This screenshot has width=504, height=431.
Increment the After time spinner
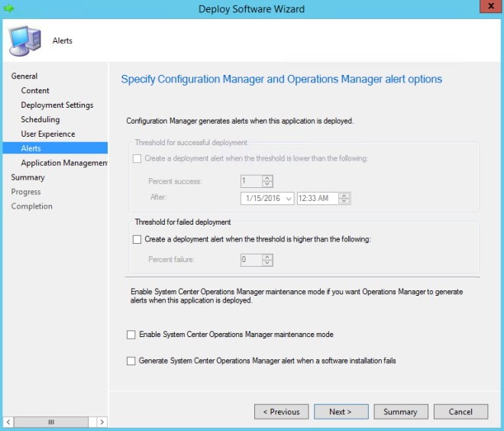[x=344, y=196]
